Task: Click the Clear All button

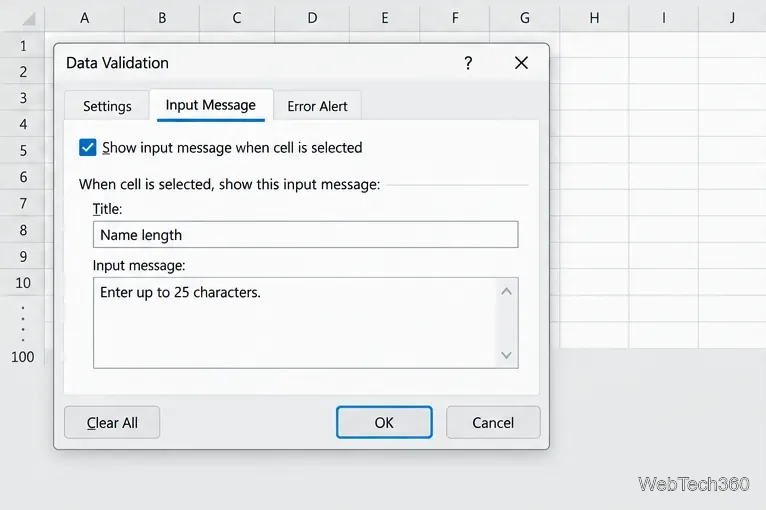Action: pyautogui.click(x=112, y=422)
